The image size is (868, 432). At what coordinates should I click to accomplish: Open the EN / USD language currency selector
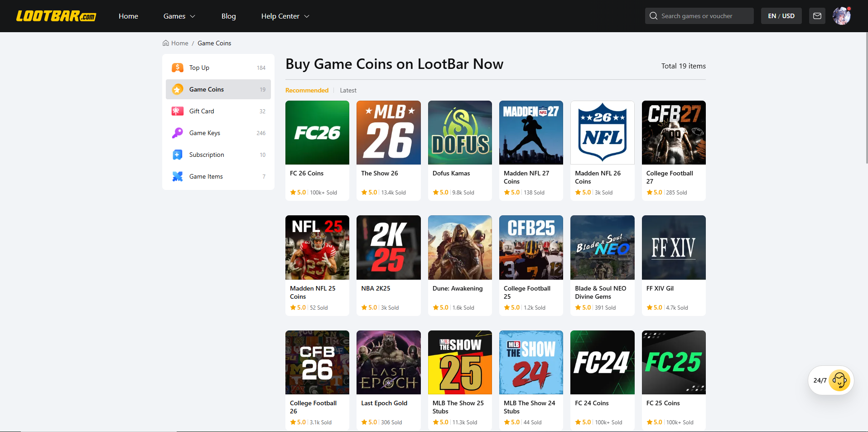click(781, 16)
